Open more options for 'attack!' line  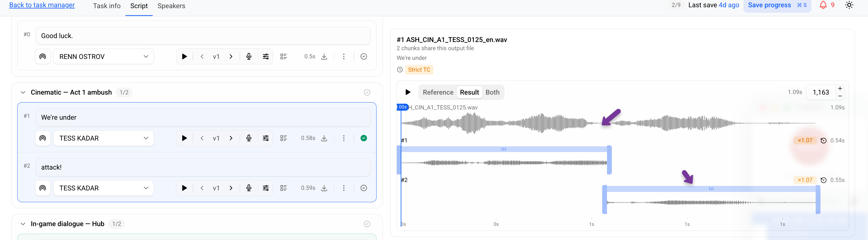[344, 188]
